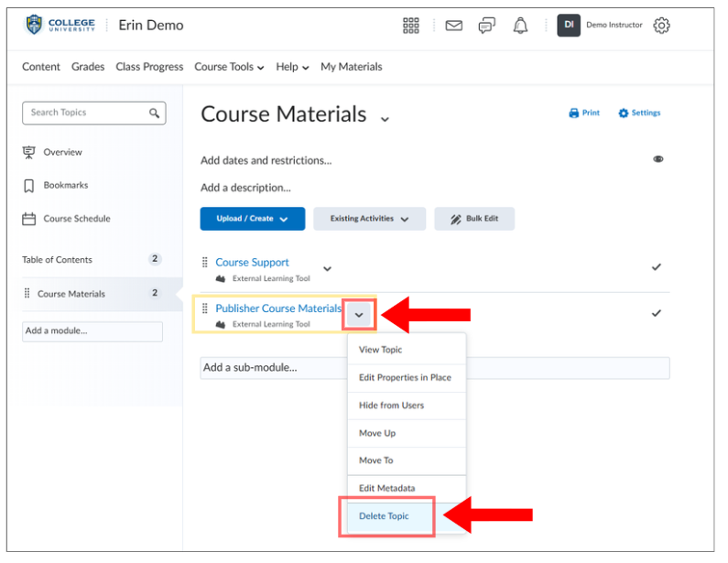Choose Hide from Users
The image size is (728, 563).
point(407,406)
